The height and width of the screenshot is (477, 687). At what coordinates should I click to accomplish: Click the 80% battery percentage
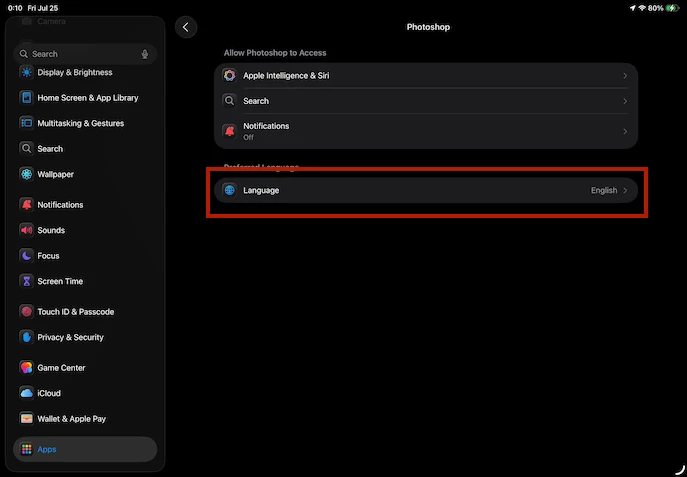[x=656, y=8]
